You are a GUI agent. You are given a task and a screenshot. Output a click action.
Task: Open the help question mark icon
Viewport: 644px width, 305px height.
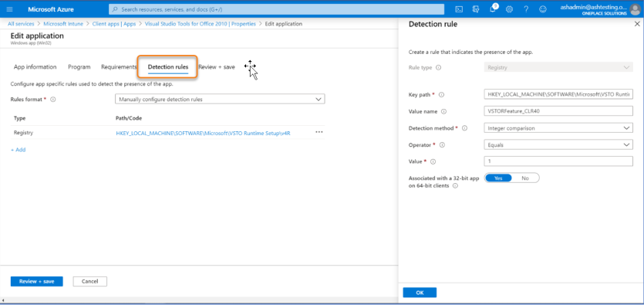(526, 9)
